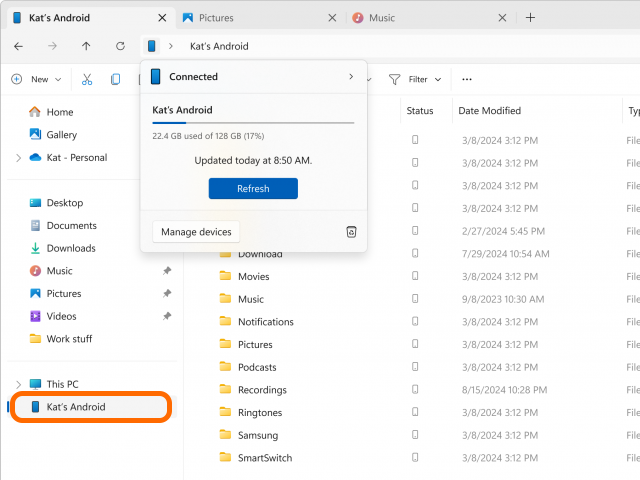This screenshot has width=640, height=480.
Task: Sort by the Status column header
Action: (x=420, y=111)
